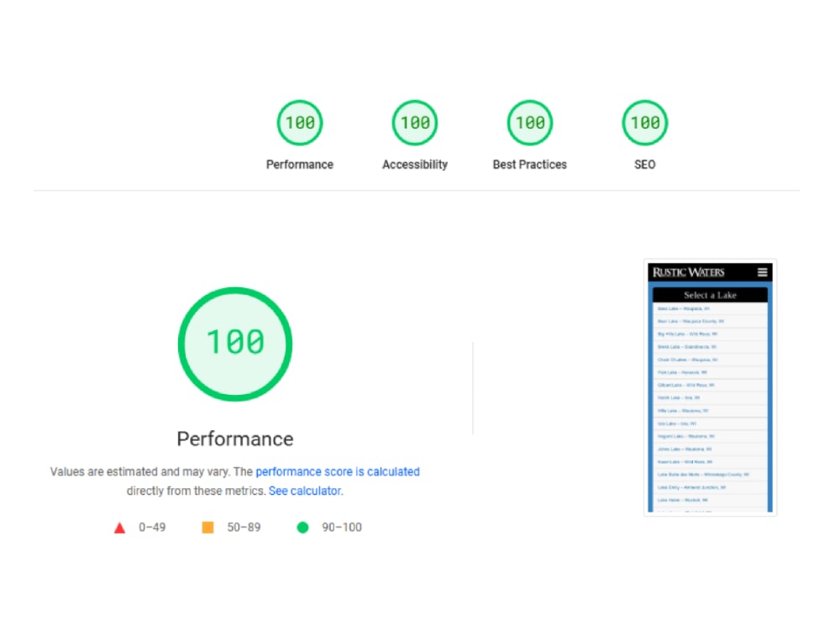This screenshot has width=840, height=630.
Task: Click the hamburger menu icon in the page screenshot
Action: click(x=763, y=272)
